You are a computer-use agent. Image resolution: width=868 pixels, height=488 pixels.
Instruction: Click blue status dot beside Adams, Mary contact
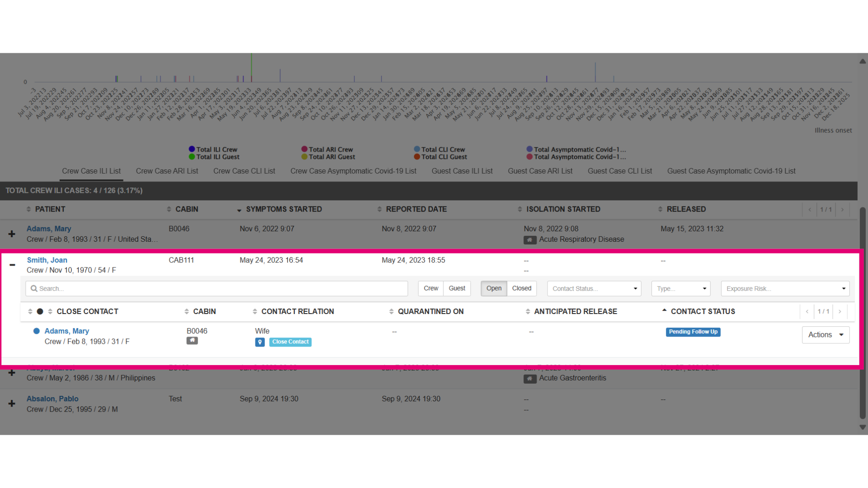pos(37,331)
